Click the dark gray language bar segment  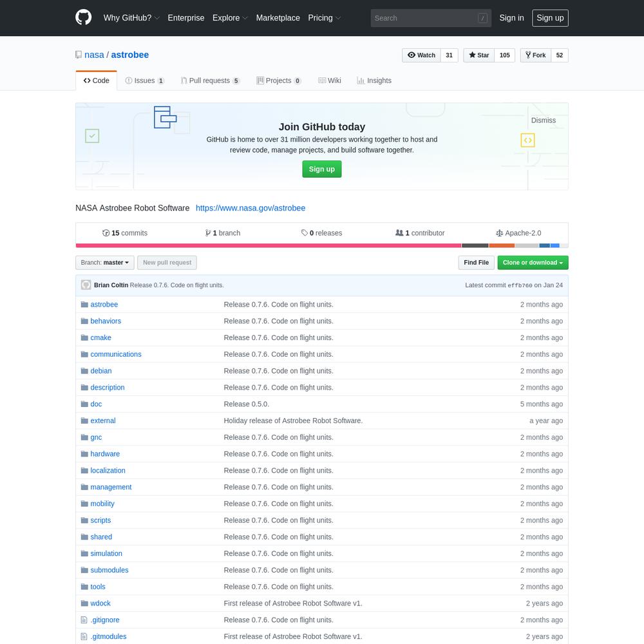tap(475, 245)
